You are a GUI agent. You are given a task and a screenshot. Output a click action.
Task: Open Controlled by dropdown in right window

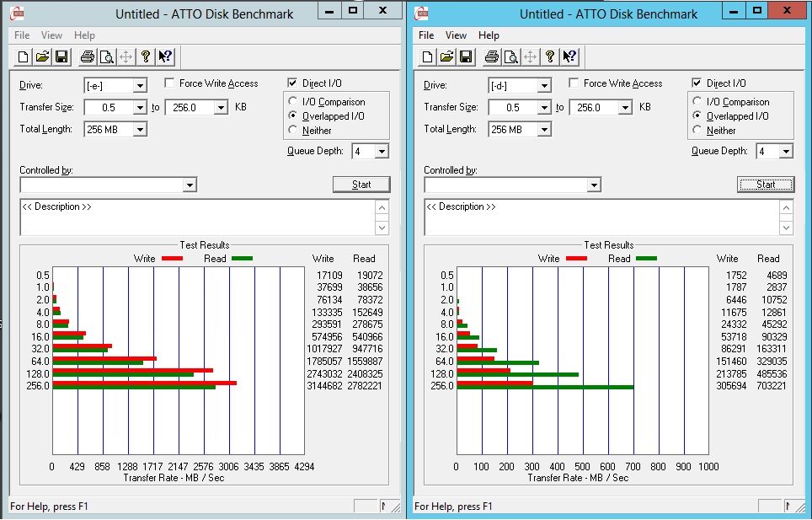coord(594,185)
